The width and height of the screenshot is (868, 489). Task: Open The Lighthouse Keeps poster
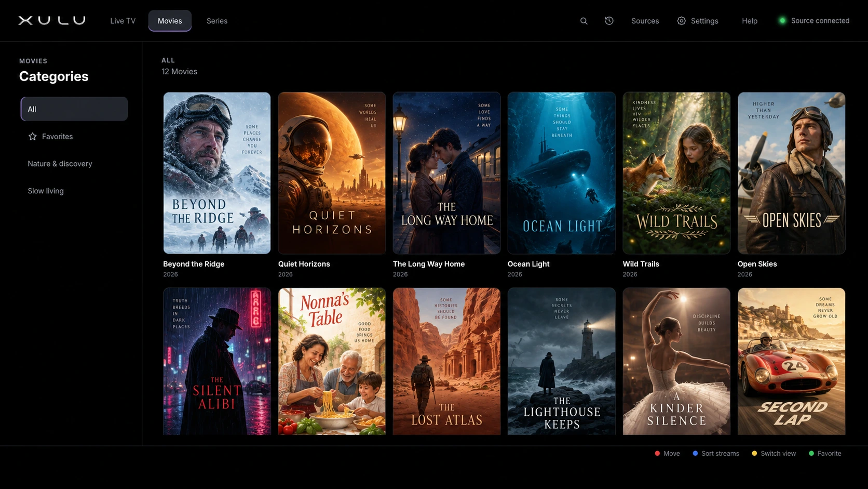click(x=561, y=361)
